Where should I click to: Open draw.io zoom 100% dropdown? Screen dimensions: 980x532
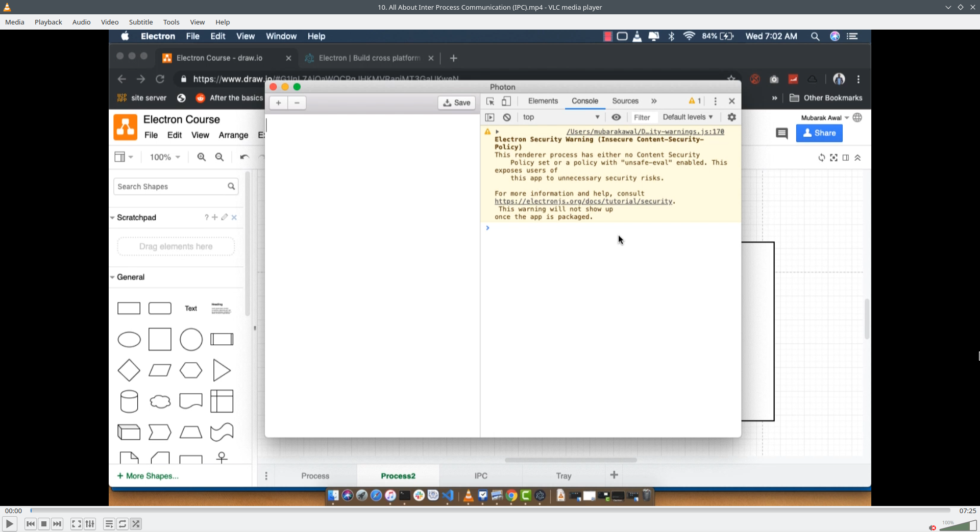(165, 157)
